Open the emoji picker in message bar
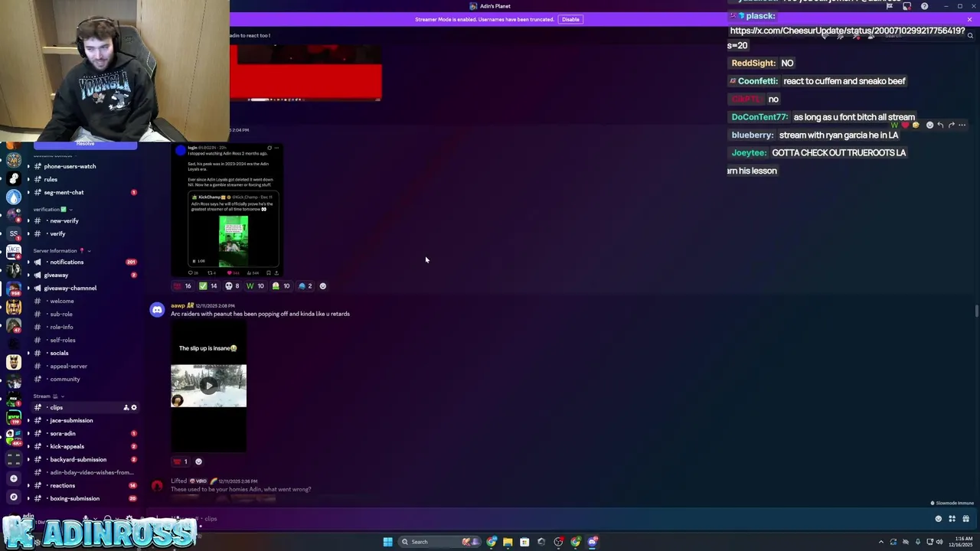This screenshot has height=551, width=980. click(x=939, y=519)
